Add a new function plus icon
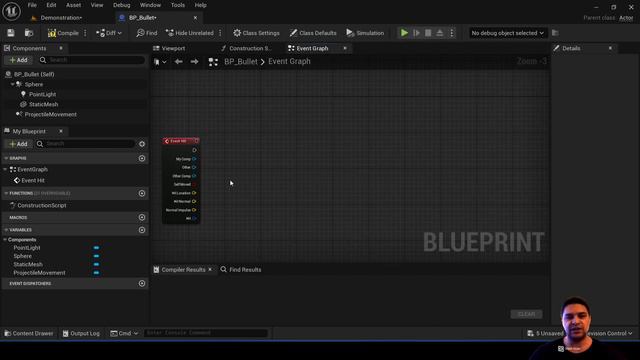The height and width of the screenshot is (360, 640). click(x=142, y=193)
